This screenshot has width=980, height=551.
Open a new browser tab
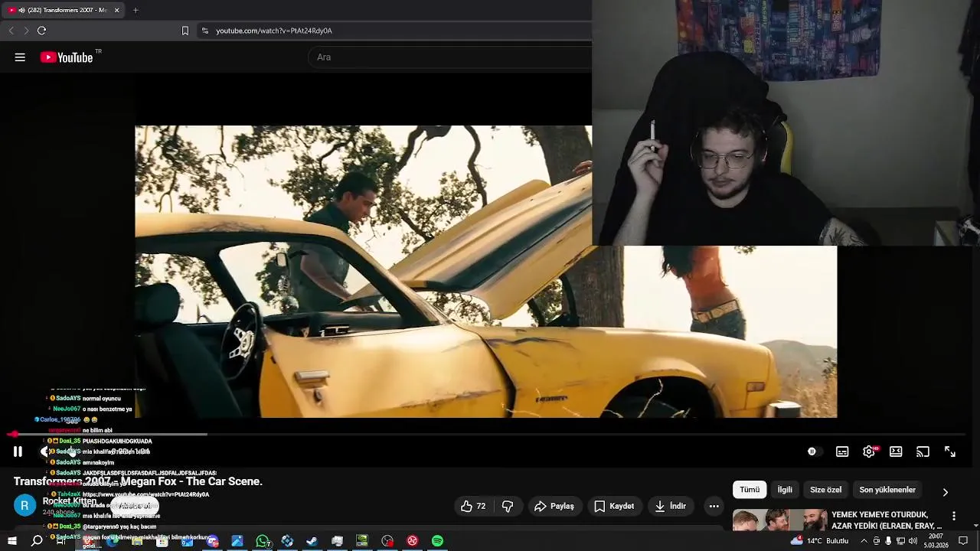(136, 10)
